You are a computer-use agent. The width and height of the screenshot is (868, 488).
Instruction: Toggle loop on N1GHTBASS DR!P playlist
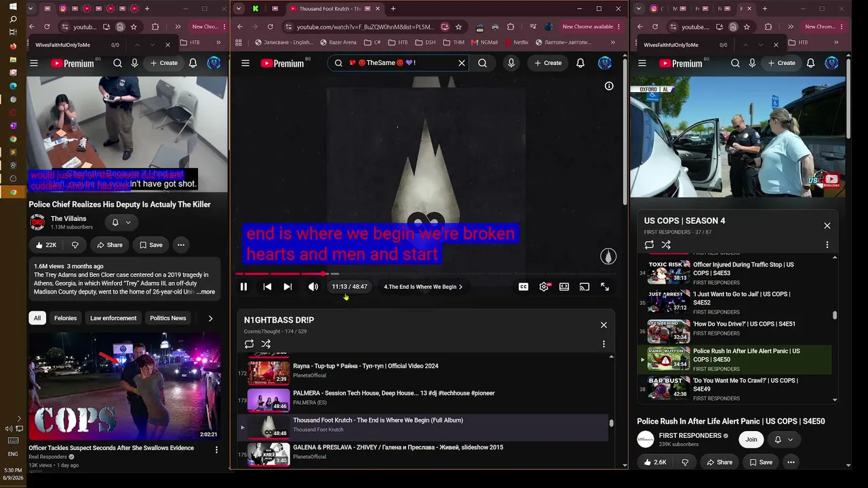[249, 344]
